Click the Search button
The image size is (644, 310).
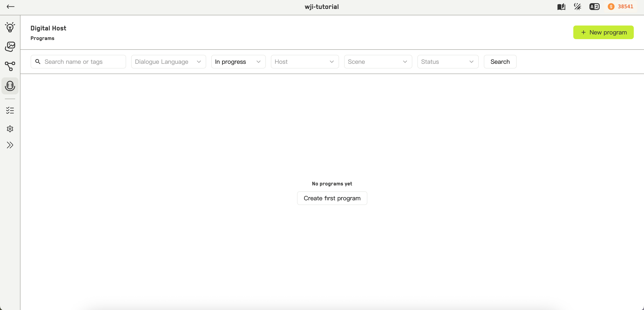pyautogui.click(x=500, y=62)
